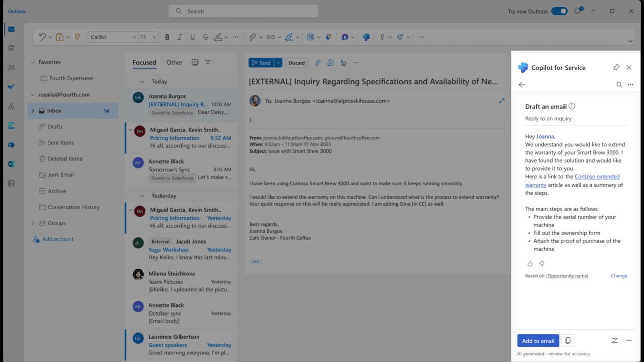Apply text highlight color
Screen dimensions: 644x362
click(x=218, y=37)
